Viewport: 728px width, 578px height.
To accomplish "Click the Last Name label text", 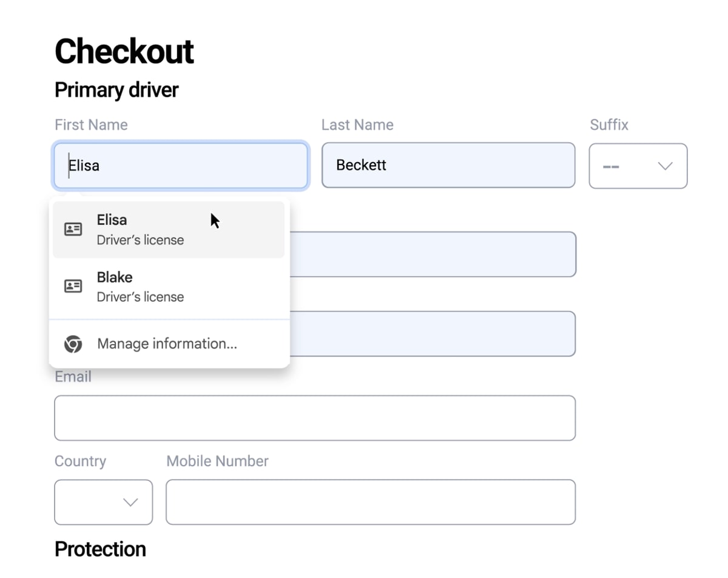I will [357, 125].
